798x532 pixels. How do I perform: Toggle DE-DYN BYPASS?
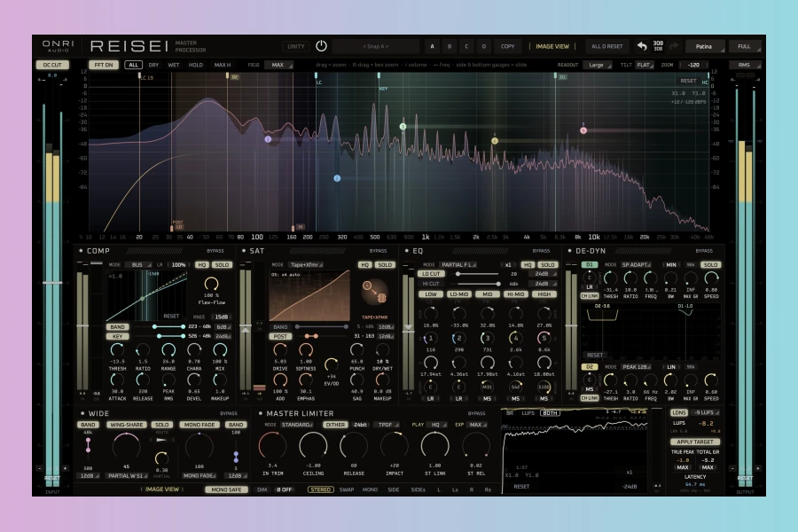pyautogui.click(x=704, y=251)
